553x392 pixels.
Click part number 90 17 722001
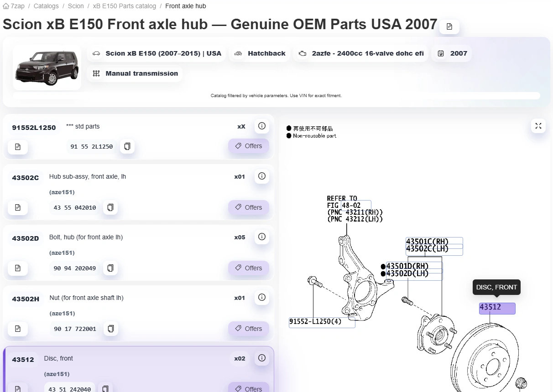pos(75,329)
